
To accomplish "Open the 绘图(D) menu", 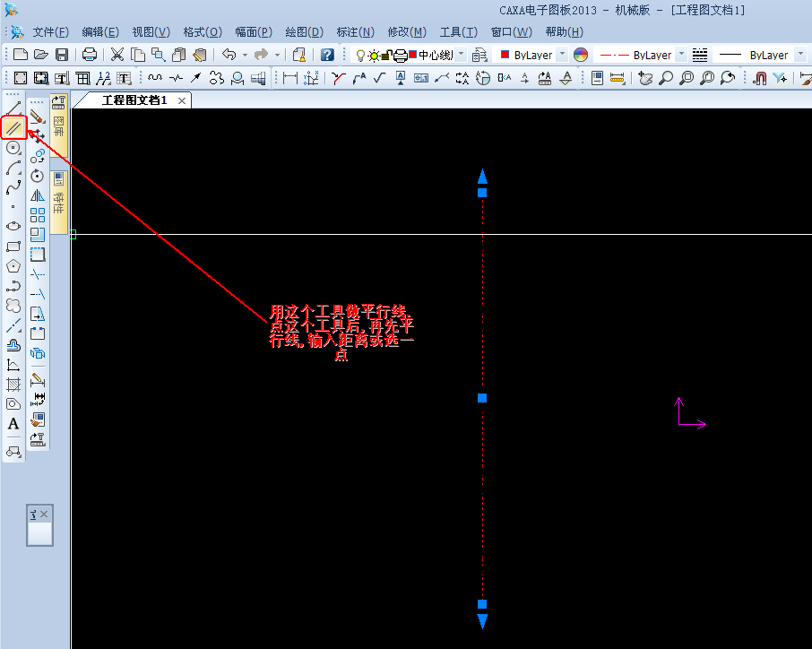I will tap(304, 32).
